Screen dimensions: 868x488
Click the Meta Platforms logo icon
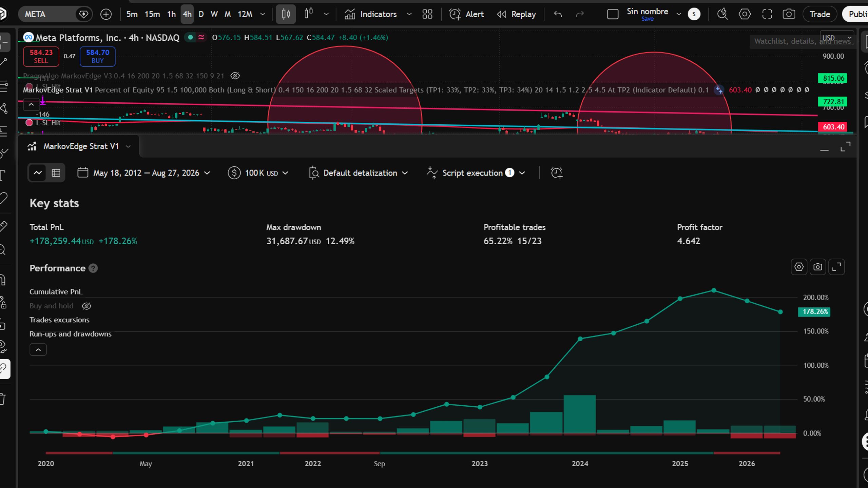[28, 37]
